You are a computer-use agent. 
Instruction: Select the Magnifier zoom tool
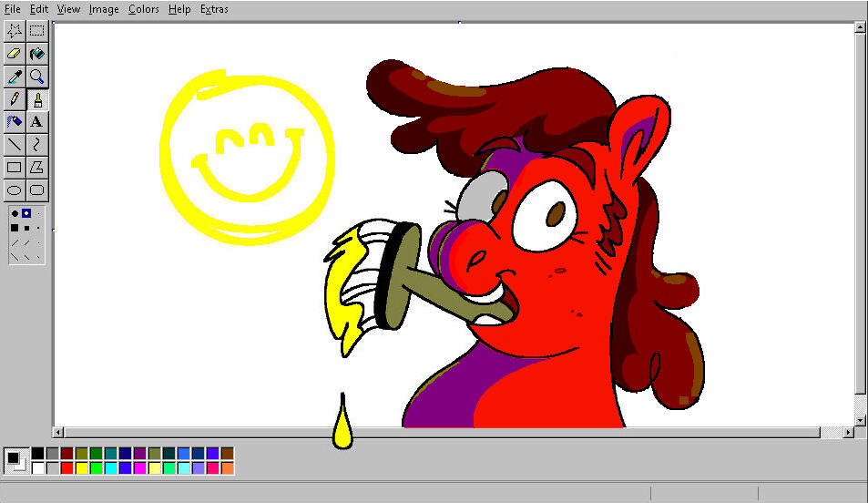click(37, 76)
